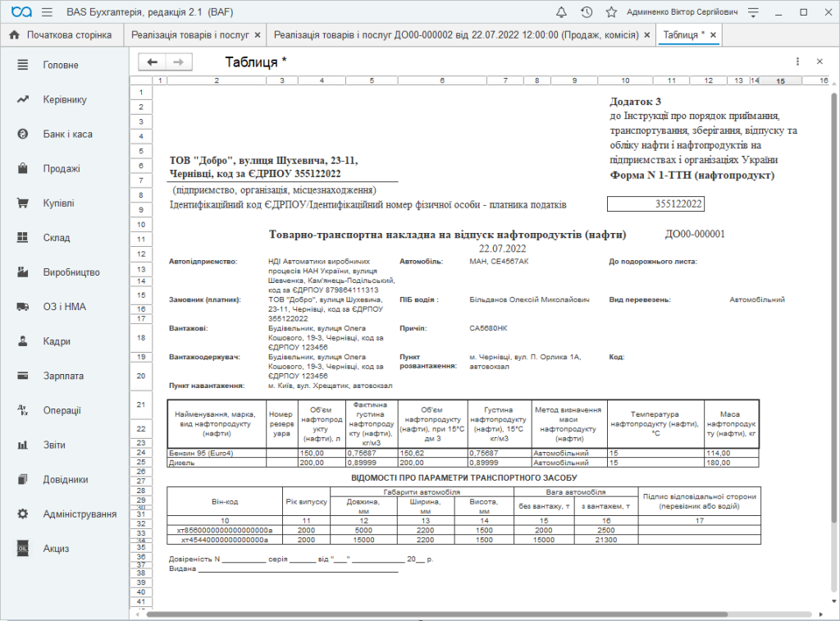Open service settings dropdown icon
Image resolution: width=840 pixels, height=621 pixels.
tap(753, 11)
